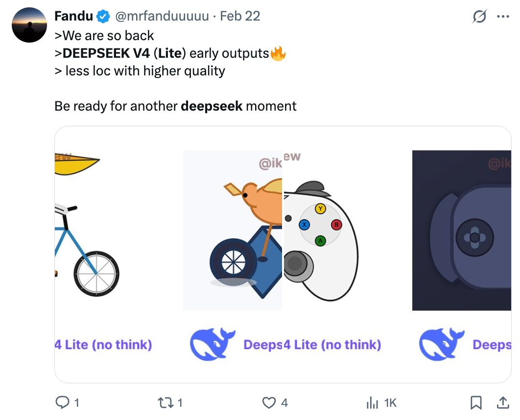Share the post via upload-arrow icon
The image size is (520, 420).
click(x=503, y=402)
